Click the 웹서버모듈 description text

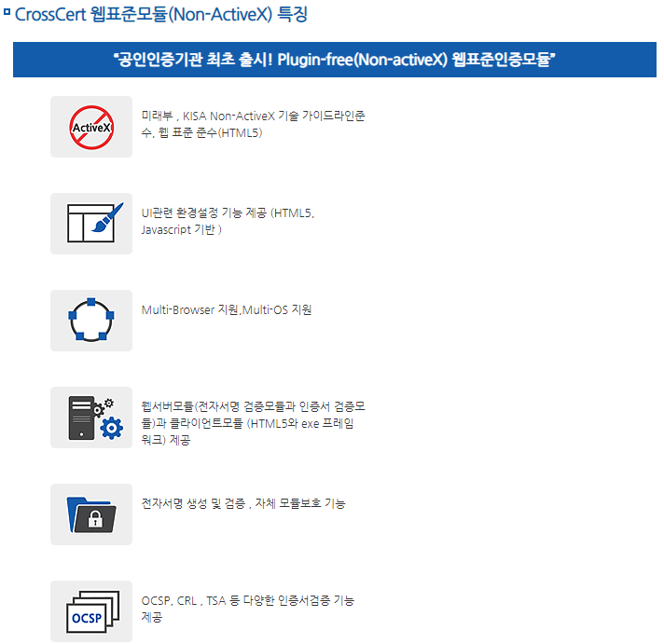(253, 423)
